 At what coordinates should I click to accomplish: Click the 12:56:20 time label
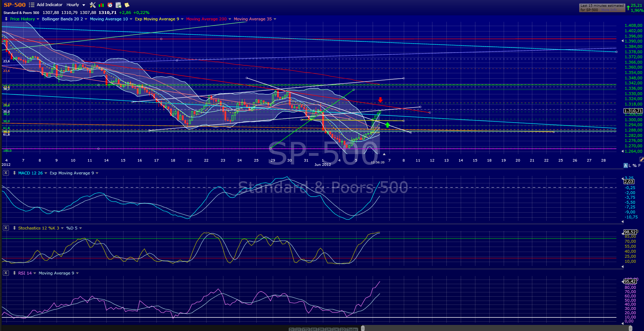[x=378, y=162]
